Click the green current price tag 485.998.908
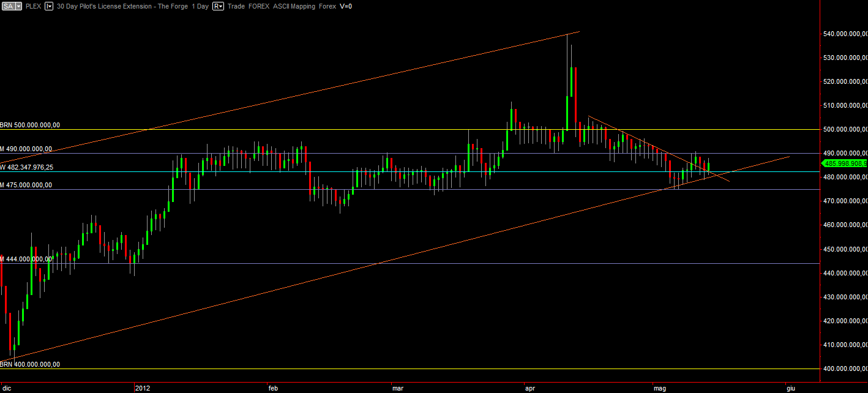The width and height of the screenshot is (868, 393). (845, 163)
